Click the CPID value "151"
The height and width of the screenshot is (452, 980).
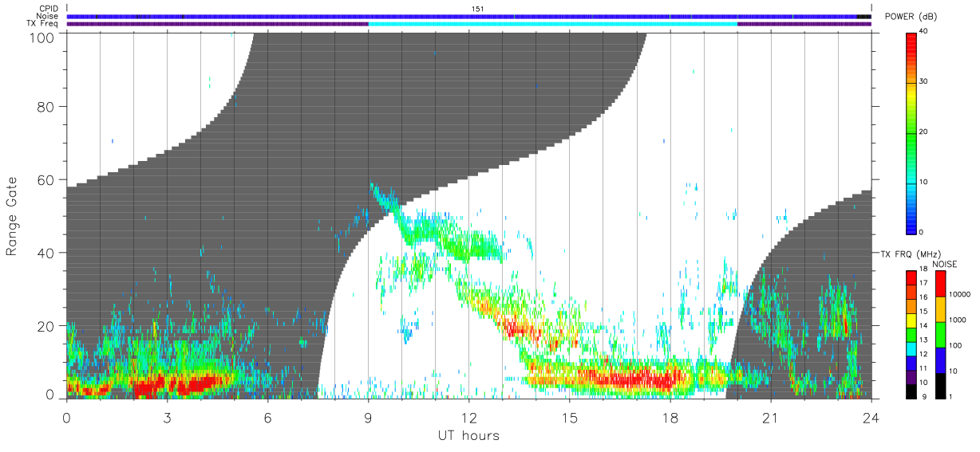point(478,9)
